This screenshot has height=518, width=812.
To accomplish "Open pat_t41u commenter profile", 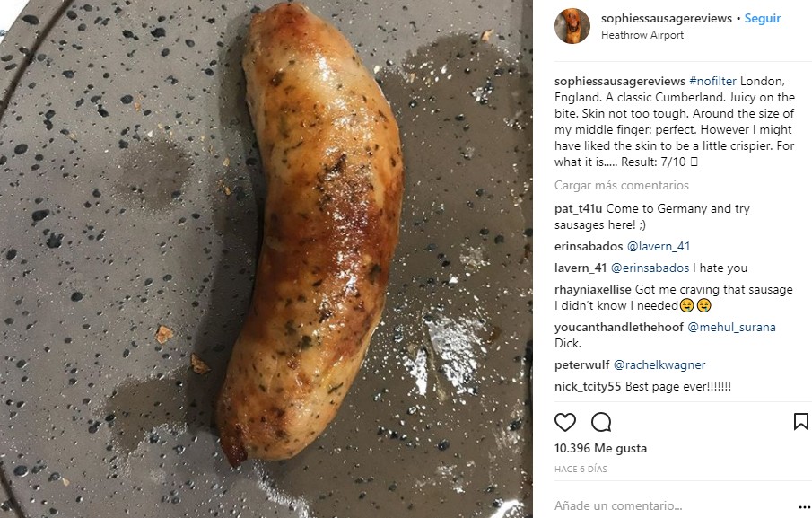I will pyautogui.click(x=580, y=209).
